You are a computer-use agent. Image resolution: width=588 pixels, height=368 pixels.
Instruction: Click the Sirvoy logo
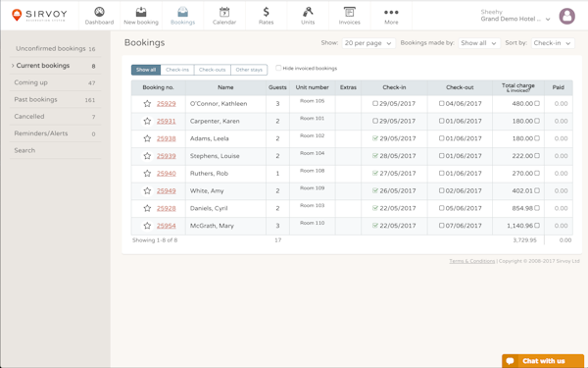pyautogui.click(x=39, y=15)
